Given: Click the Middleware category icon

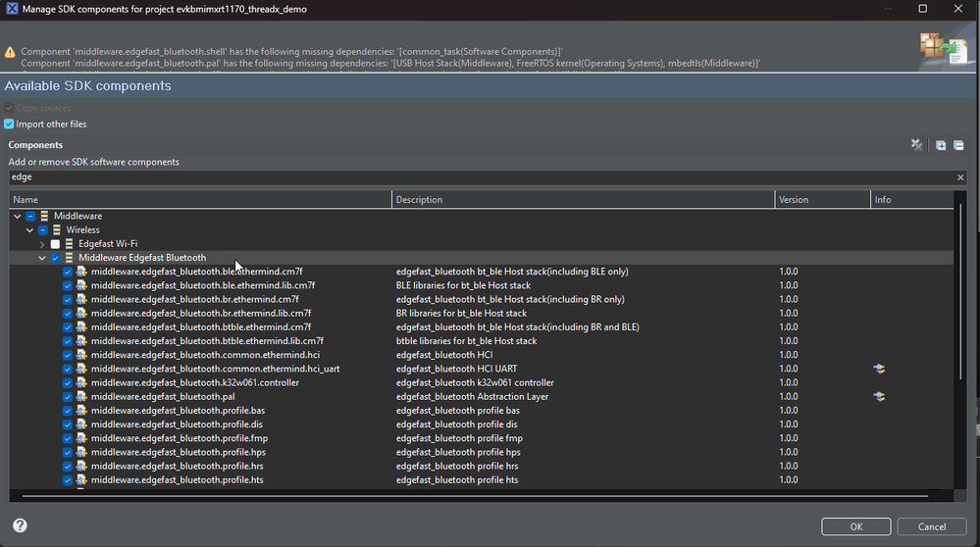Looking at the screenshot, I should pyautogui.click(x=44, y=216).
